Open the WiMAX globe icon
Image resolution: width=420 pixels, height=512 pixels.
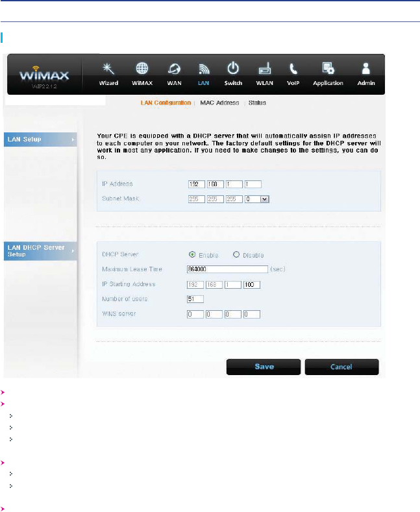[142, 69]
